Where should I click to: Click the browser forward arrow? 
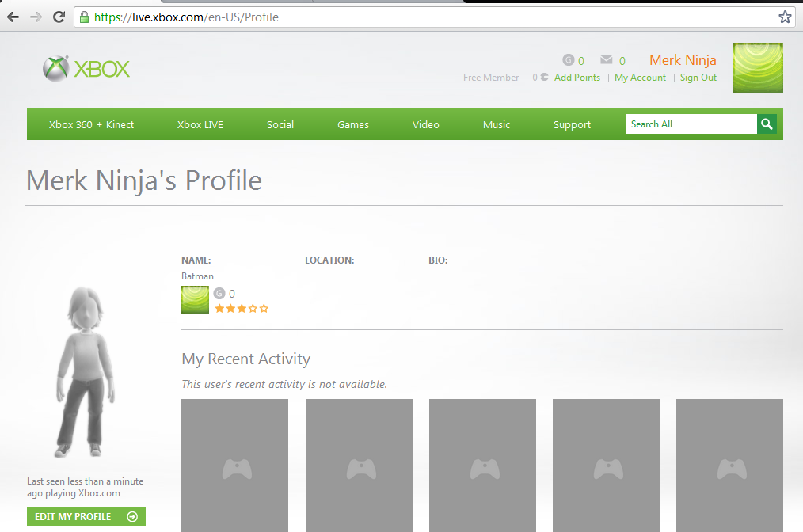pos(36,17)
